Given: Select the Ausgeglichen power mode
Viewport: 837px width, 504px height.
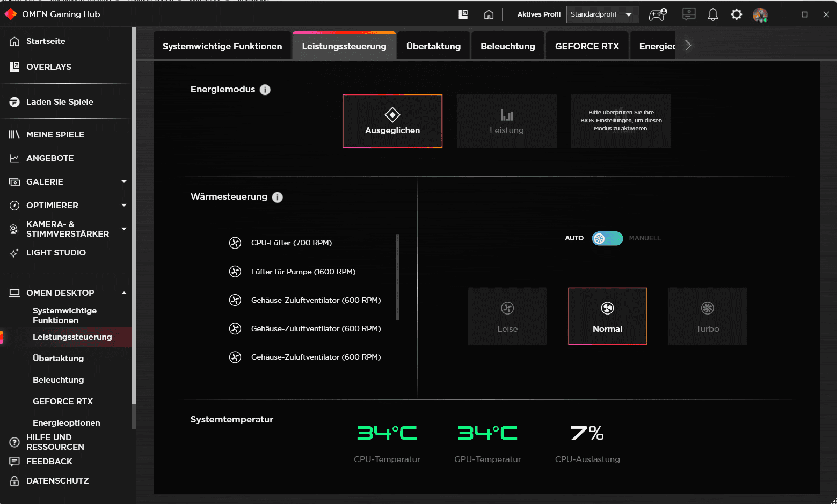Looking at the screenshot, I should (392, 121).
